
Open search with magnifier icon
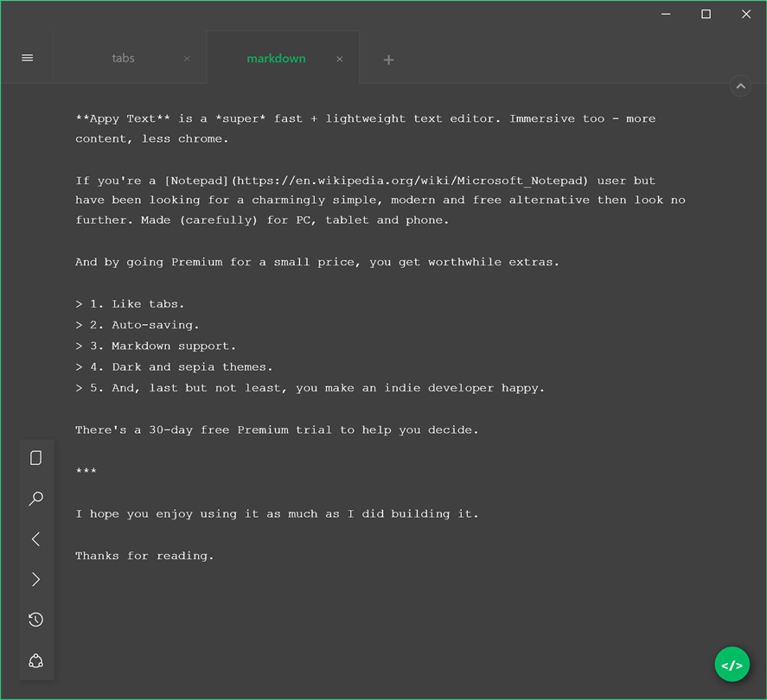point(35,499)
